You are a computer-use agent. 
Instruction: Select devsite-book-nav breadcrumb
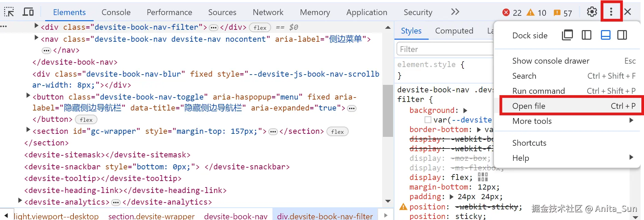pos(236,216)
